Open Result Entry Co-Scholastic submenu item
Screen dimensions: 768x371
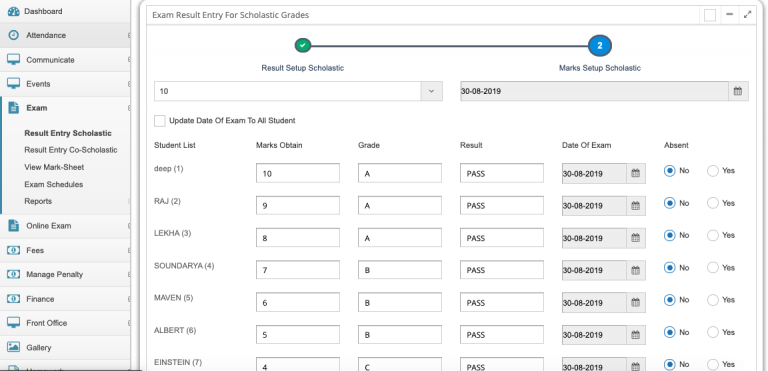71,150
